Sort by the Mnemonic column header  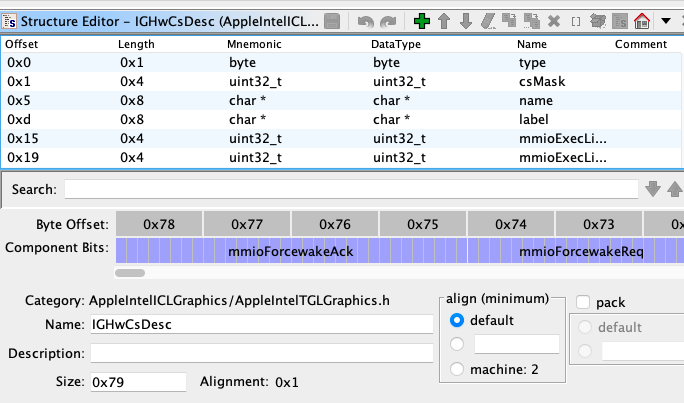point(254,44)
